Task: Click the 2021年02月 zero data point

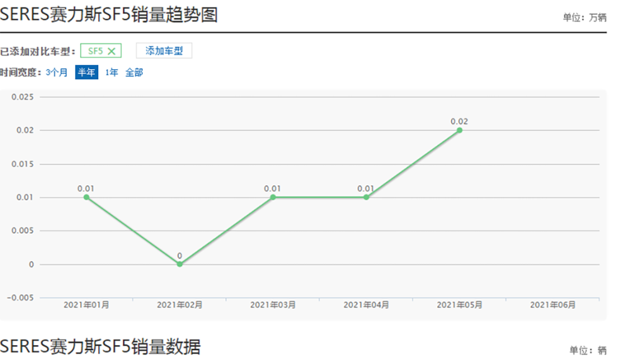Action: click(180, 264)
